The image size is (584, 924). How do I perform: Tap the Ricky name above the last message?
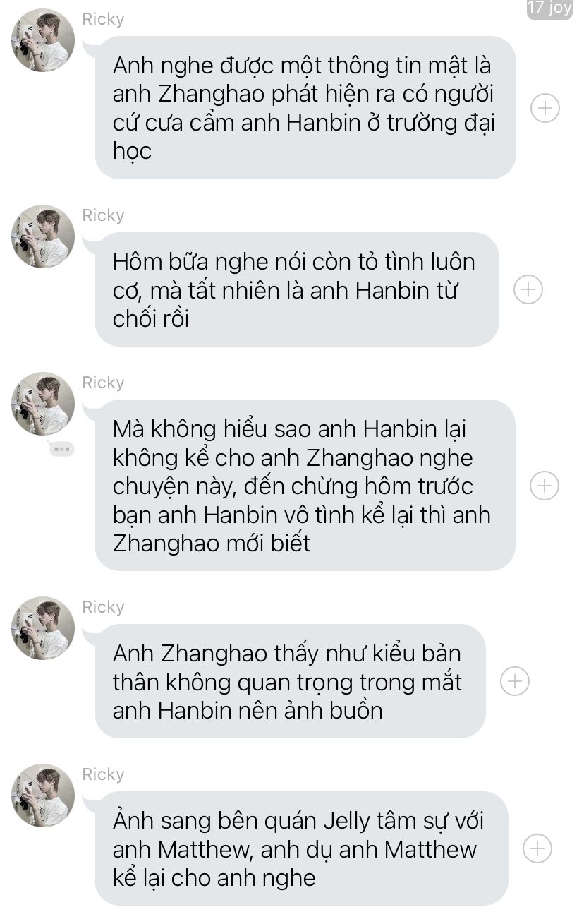click(x=103, y=774)
